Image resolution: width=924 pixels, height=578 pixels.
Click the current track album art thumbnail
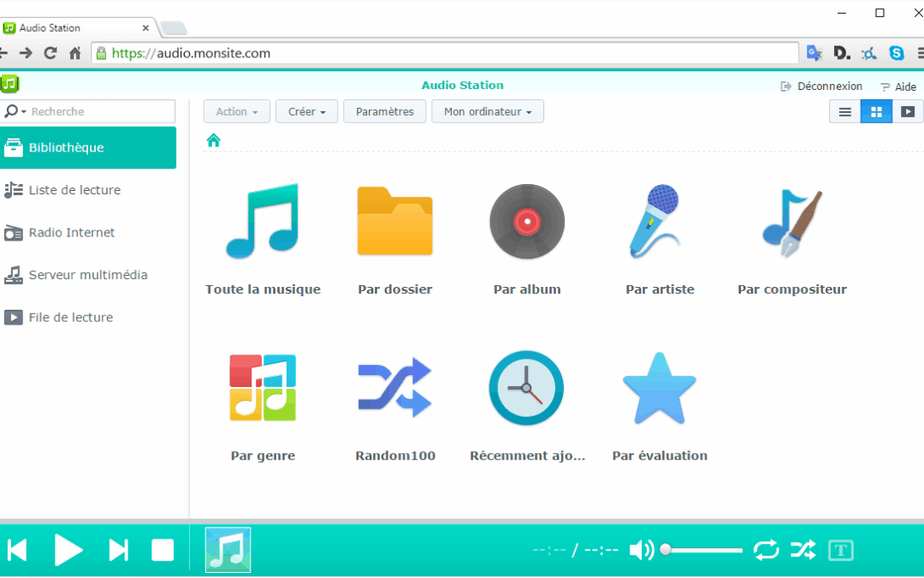228,551
